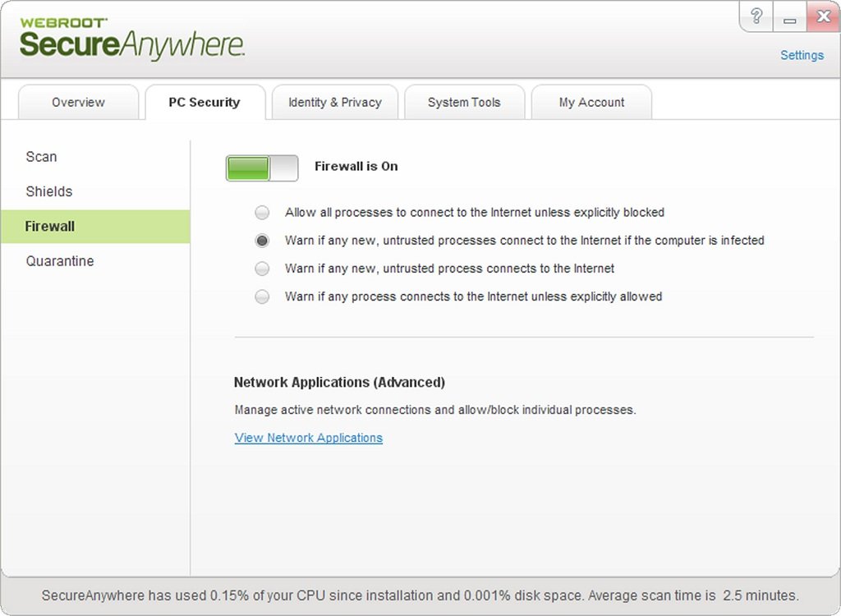This screenshot has height=616, width=841.
Task: Open the help question mark icon
Action: point(756,16)
